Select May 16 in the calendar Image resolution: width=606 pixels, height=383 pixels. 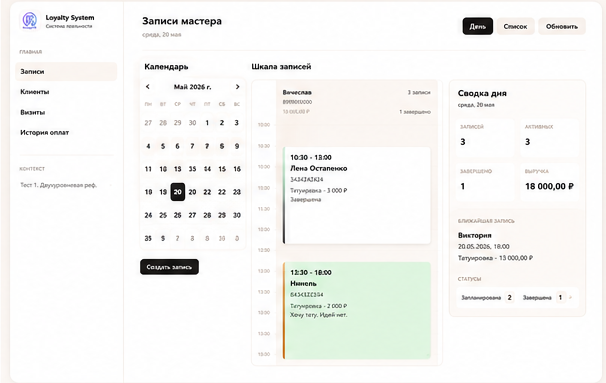(x=237, y=169)
